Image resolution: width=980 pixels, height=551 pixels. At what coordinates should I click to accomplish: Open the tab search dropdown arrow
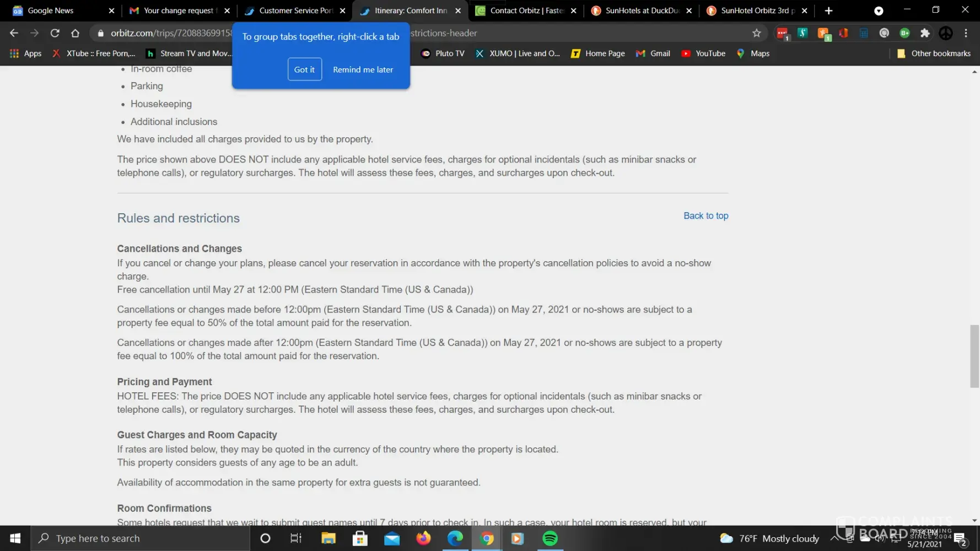tap(879, 10)
